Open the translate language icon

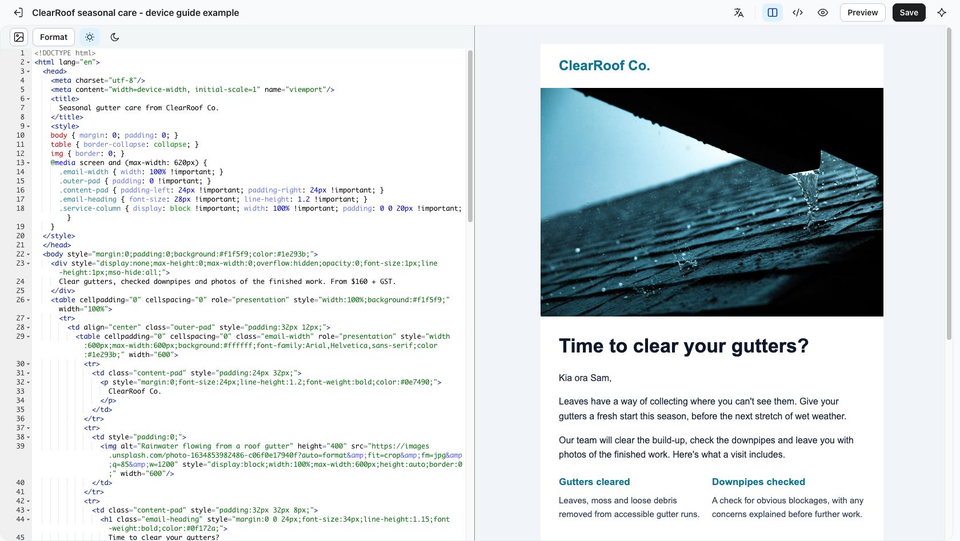(739, 12)
